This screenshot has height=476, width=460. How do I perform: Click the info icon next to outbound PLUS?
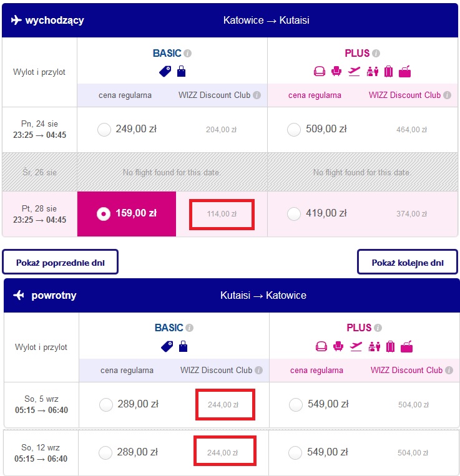point(376,54)
